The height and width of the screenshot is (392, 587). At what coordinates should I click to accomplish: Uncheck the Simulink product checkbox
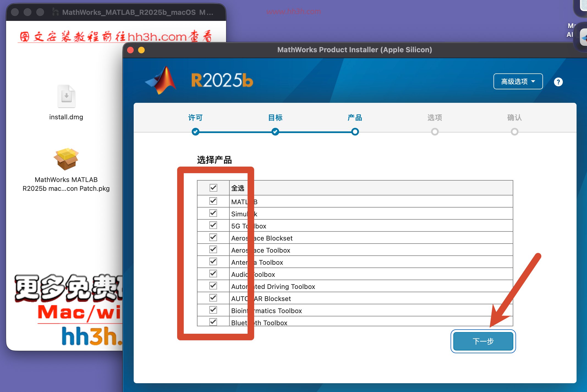213,213
